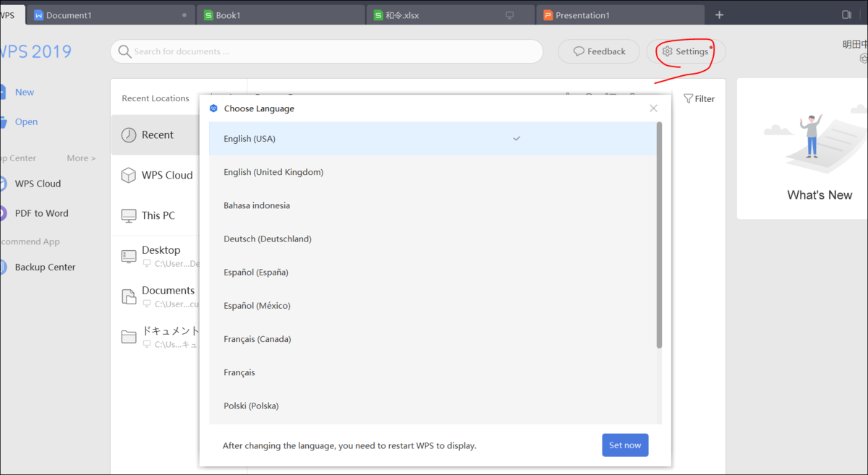This screenshot has height=475, width=868.
Task: Click the language list scrollbar
Action: pos(659,235)
